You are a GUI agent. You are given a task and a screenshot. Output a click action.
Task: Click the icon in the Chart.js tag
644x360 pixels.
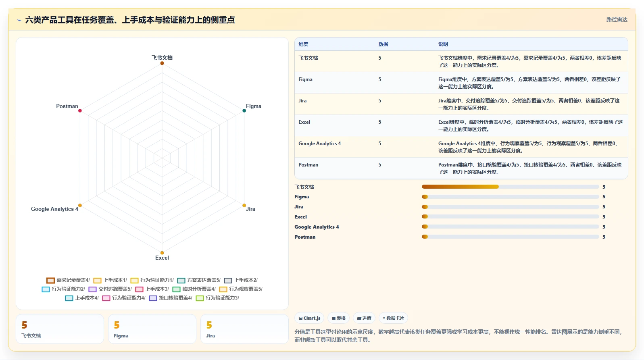(300, 318)
